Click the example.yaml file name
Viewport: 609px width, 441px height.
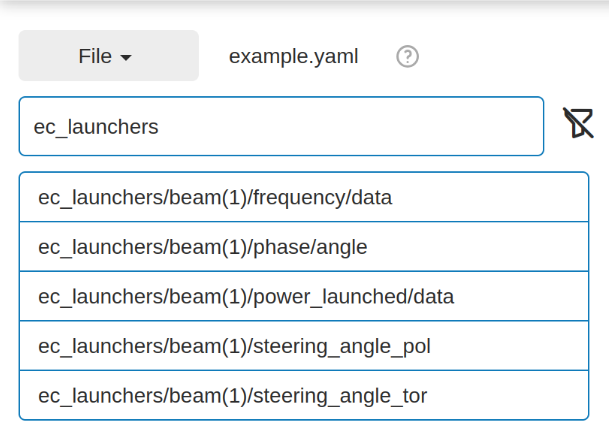click(293, 56)
